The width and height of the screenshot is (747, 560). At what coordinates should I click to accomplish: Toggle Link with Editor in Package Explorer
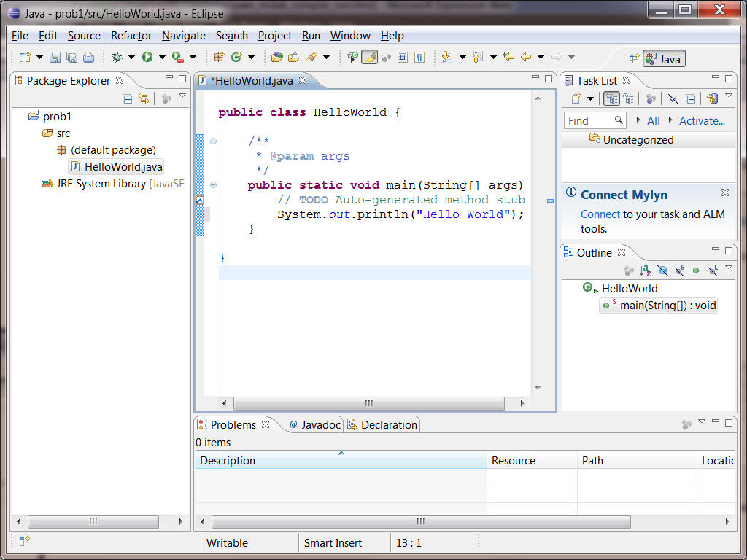coord(144,98)
